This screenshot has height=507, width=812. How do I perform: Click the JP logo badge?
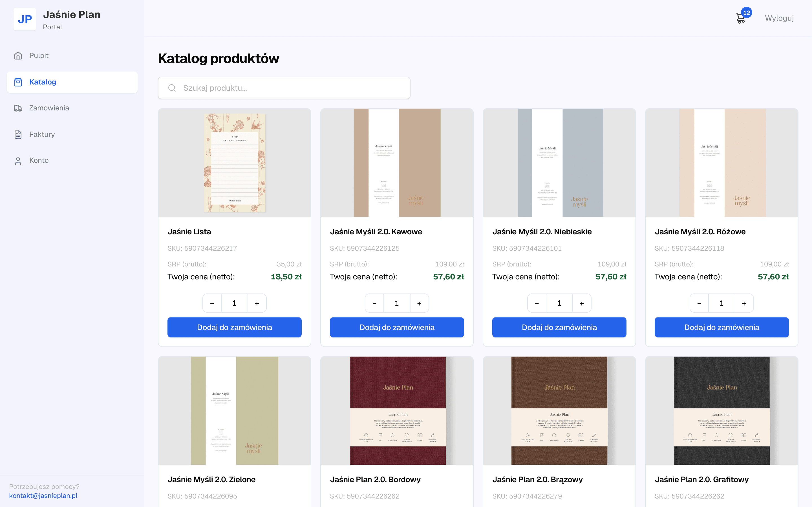click(x=25, y=19)
